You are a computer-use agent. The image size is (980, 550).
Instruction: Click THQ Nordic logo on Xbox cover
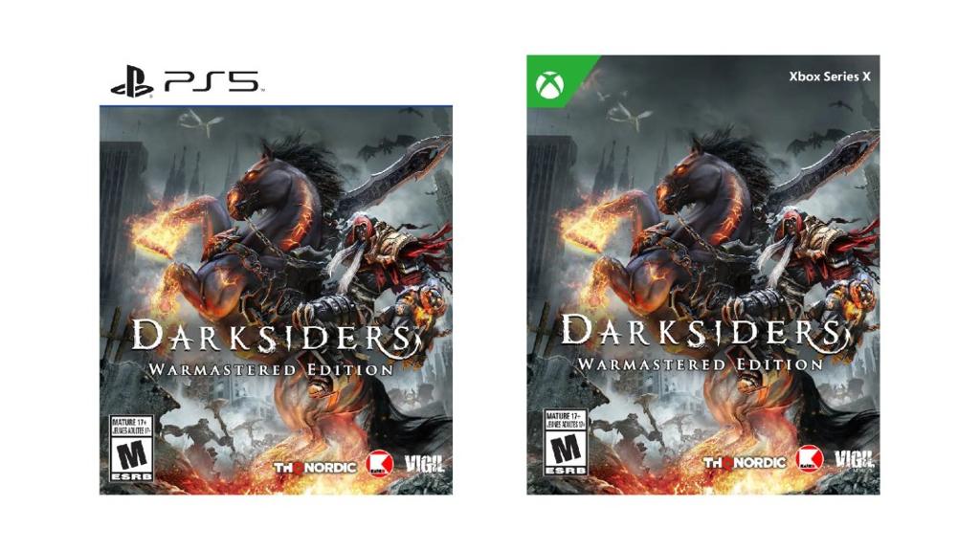(x=745, y=463)
